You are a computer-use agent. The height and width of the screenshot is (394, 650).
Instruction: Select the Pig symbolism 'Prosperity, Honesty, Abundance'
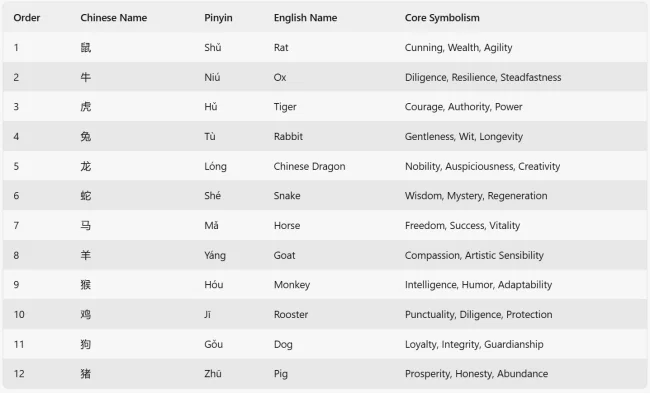point(476,374)
